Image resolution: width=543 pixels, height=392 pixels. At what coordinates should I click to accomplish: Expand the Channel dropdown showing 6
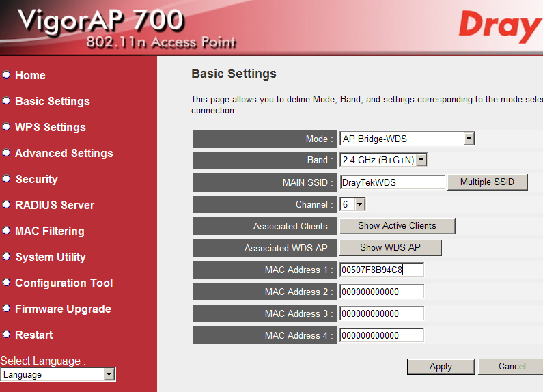[352, 204]
